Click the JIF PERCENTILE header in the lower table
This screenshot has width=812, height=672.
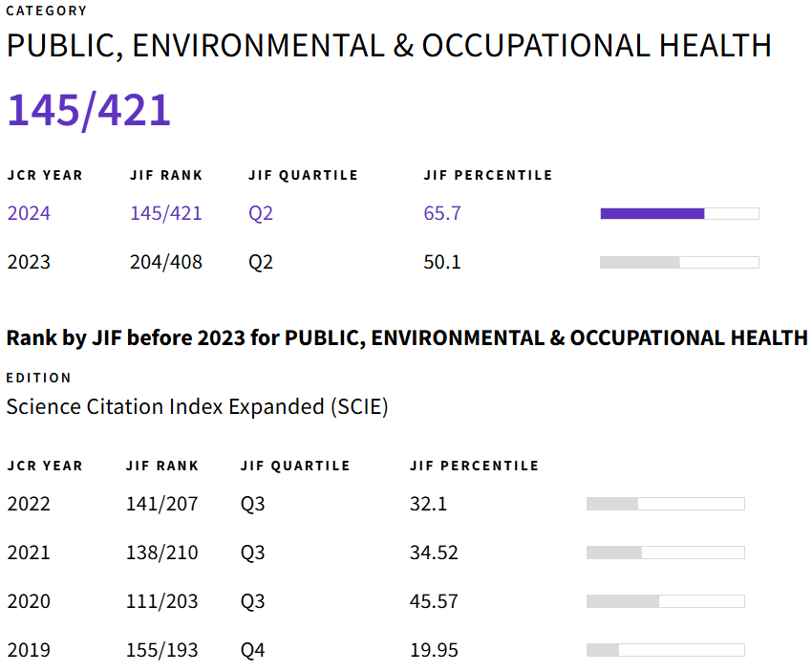coord(474,466)
